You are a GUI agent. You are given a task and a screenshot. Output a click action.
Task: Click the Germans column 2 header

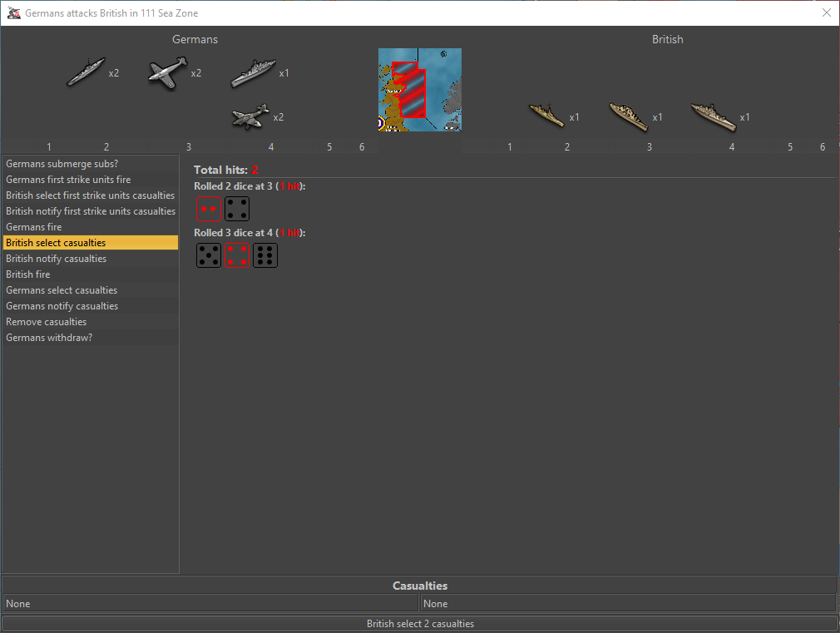(x=106, y=147)
